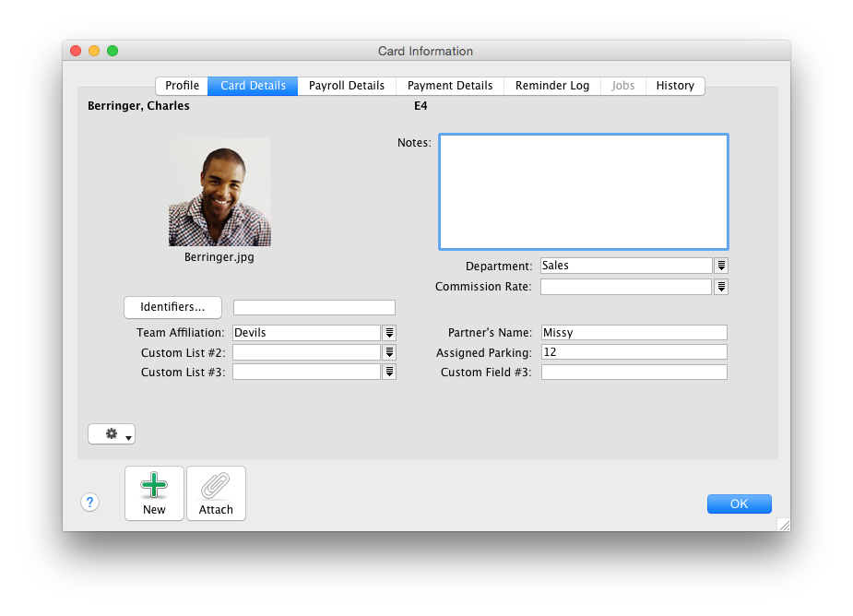This screenshot has width=853, height=616.
Task: Click the Berringer.jpg employee photo
Action: coord(219,192)
